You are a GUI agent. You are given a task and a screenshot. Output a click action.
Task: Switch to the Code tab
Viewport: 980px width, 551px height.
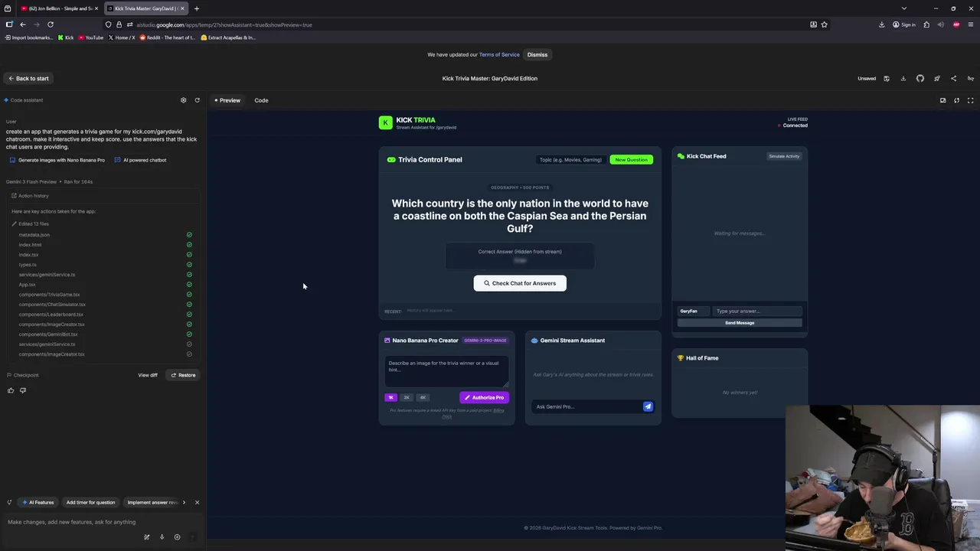click(261, 100)
